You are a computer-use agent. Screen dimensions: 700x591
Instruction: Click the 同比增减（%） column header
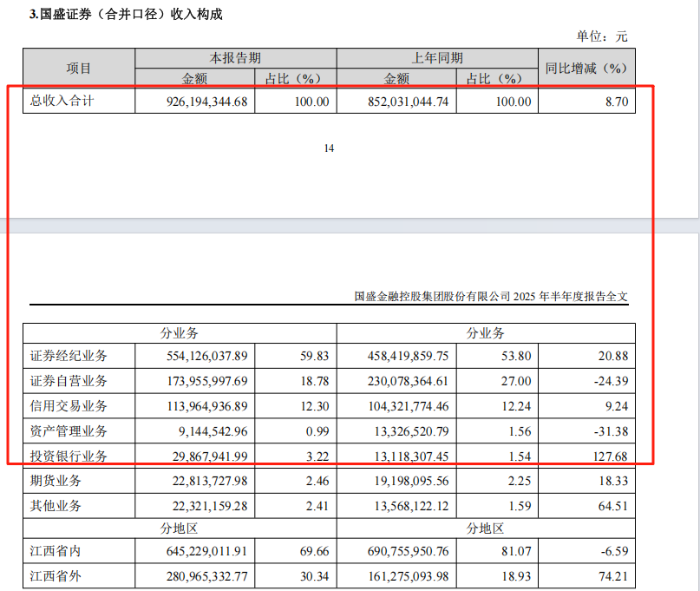[585, 68]
